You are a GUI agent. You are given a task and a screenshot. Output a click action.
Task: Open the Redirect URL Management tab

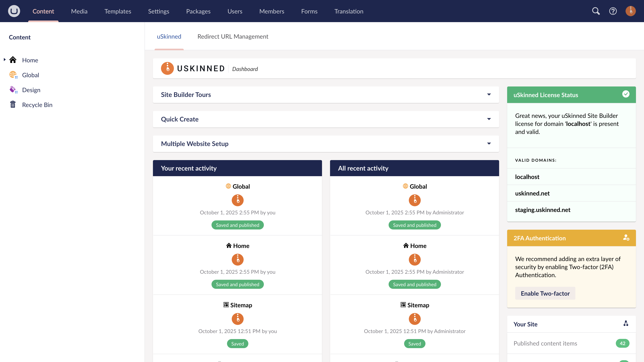click(232, 36)
